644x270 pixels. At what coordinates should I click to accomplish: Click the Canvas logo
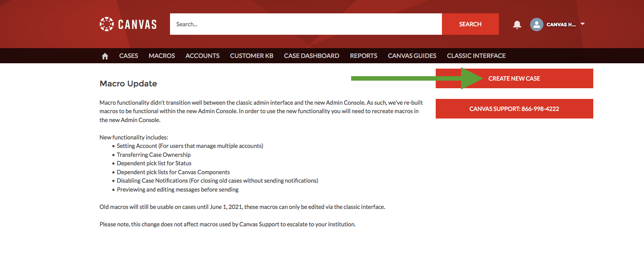[x=128, y=24]
